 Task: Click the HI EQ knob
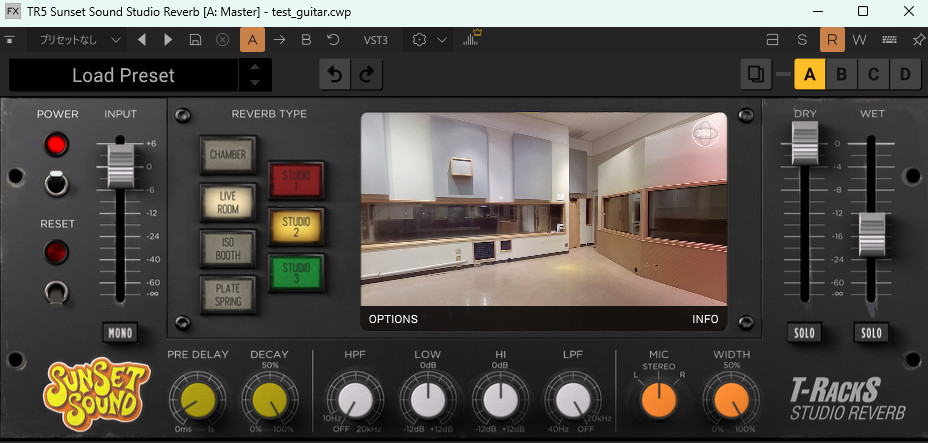click(501, 400)
